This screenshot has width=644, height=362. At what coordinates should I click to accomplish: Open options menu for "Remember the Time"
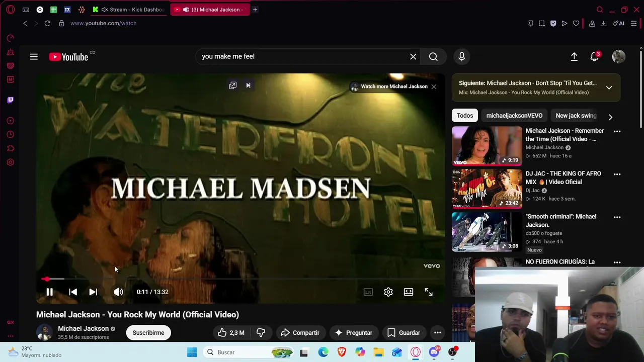[617, 131]
